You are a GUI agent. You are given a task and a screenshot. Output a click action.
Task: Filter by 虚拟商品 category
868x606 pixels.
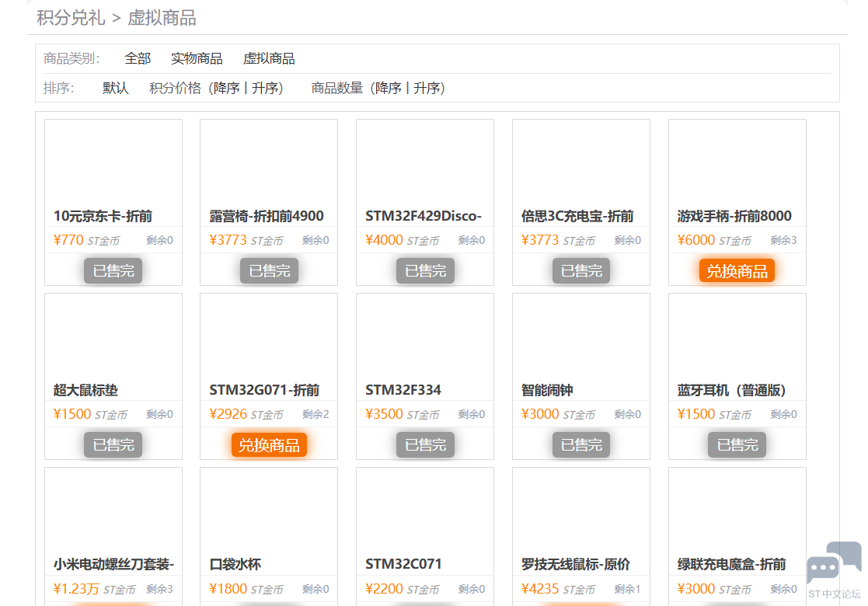point(269,59)
